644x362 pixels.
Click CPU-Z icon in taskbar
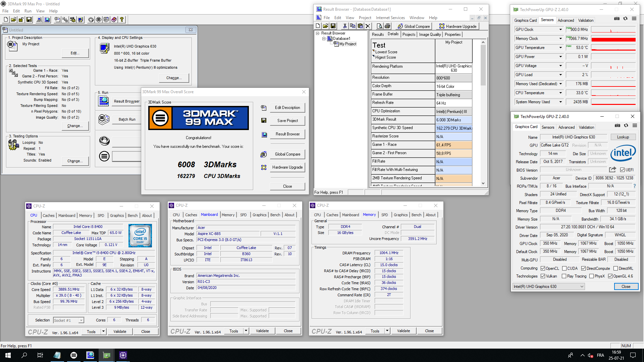click(x=123, y=355)
